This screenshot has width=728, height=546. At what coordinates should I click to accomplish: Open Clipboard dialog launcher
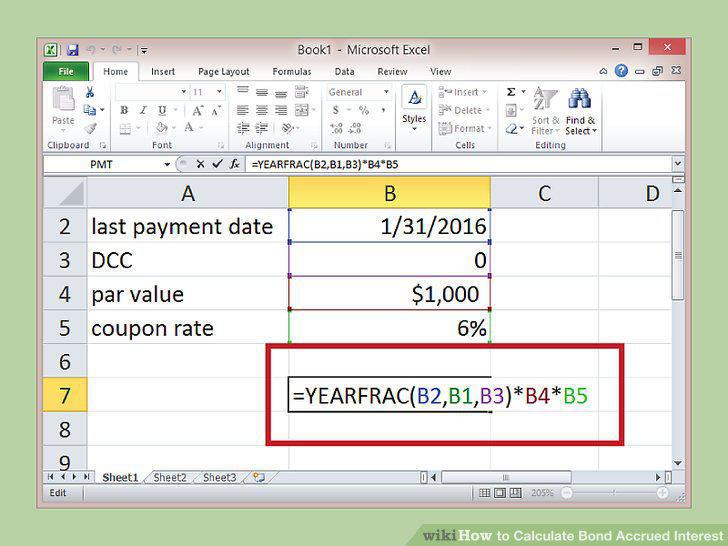(103, 146)
